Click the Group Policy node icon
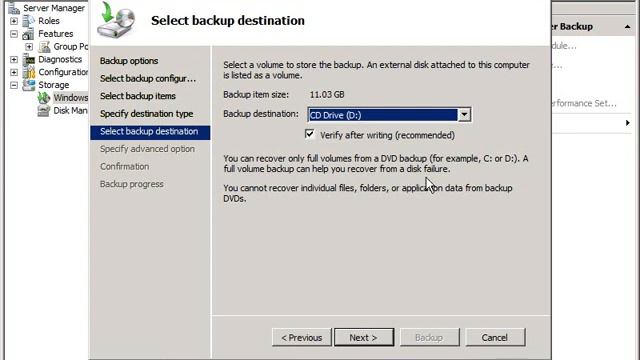The width and height of the screenshot is (640, 360). (x=44, y=47)
